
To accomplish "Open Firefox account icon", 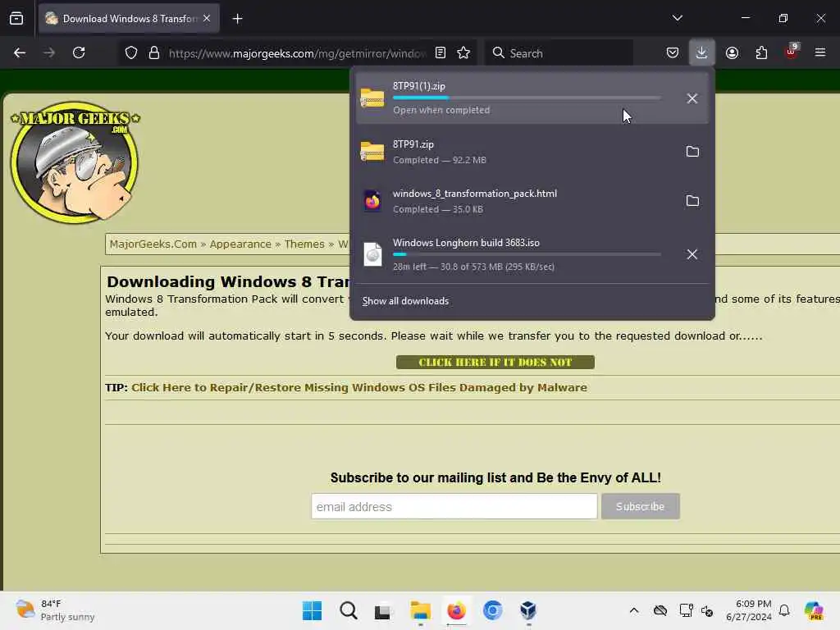I will click(732, 52).
